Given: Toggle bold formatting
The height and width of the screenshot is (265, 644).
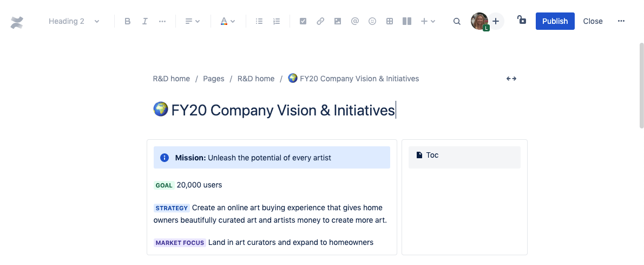Looking at the screenshot, I should pos(128,21).
